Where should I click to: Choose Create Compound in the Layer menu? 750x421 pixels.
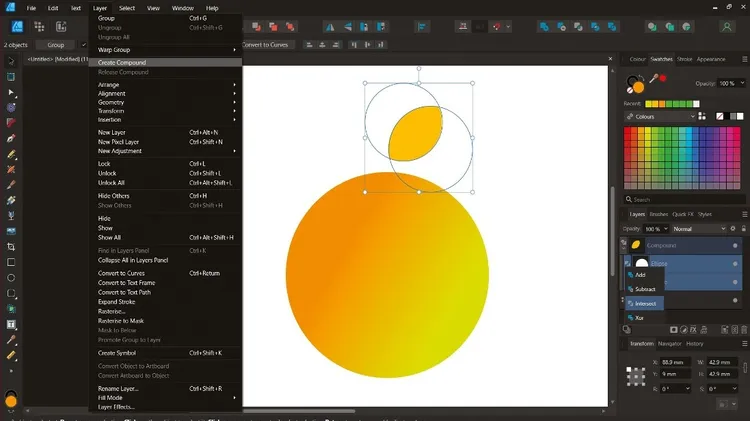165,62
